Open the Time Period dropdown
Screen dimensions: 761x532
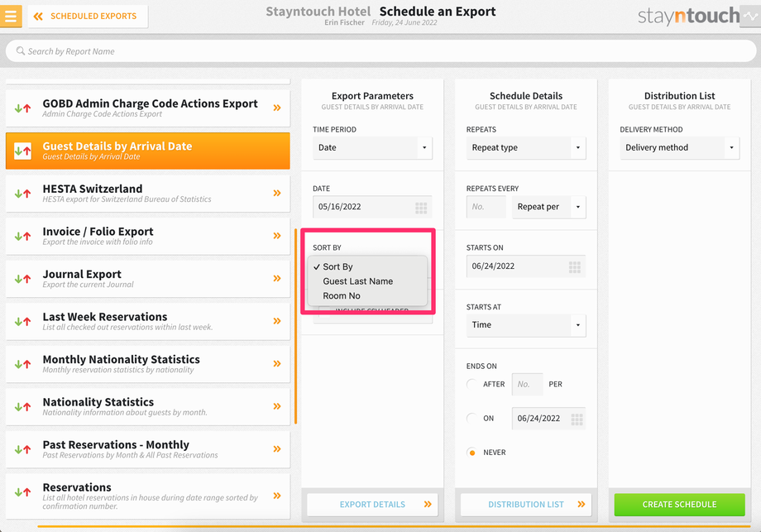point(372,147)
